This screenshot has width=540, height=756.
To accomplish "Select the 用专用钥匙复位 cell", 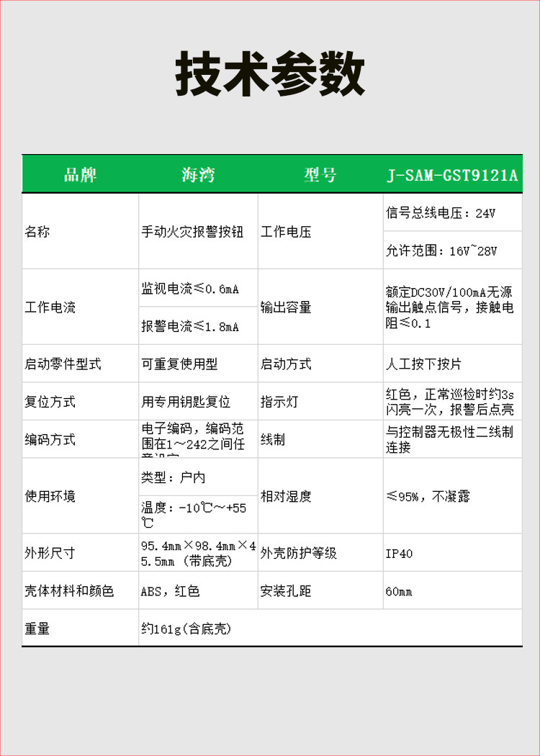I will pos(198,401).
